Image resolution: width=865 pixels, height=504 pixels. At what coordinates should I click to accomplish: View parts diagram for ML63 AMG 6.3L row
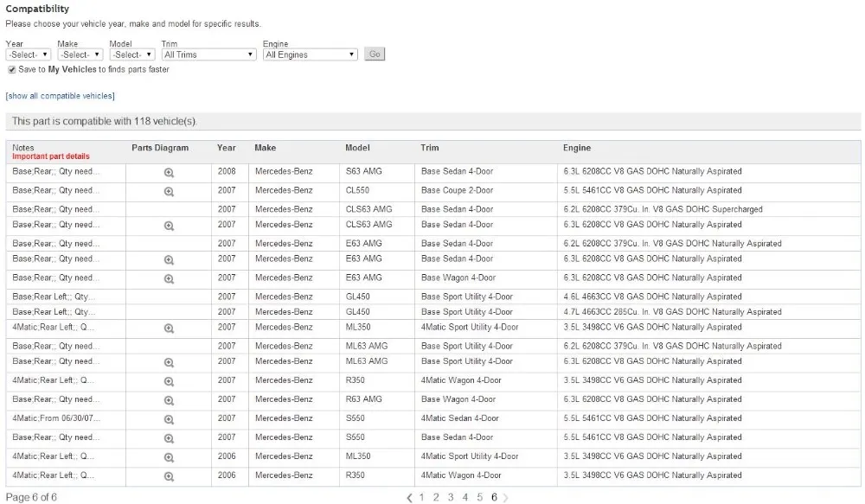point(169,362)
